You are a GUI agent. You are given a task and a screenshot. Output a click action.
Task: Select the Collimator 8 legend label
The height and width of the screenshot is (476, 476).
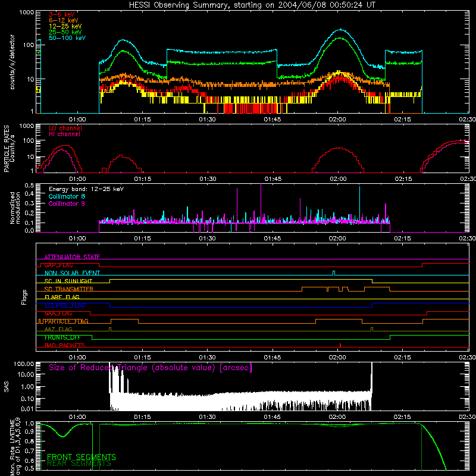[x=67, y=196]
